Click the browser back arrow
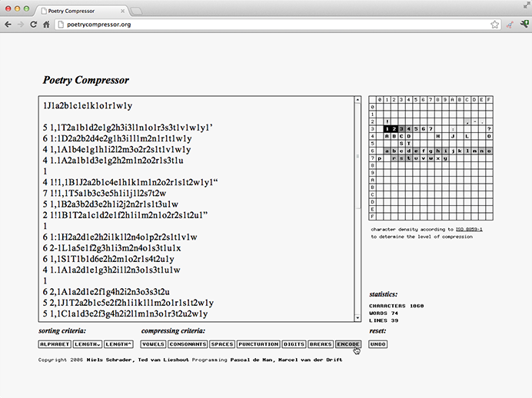Screen dimensions: 532x398 (8, 25)
